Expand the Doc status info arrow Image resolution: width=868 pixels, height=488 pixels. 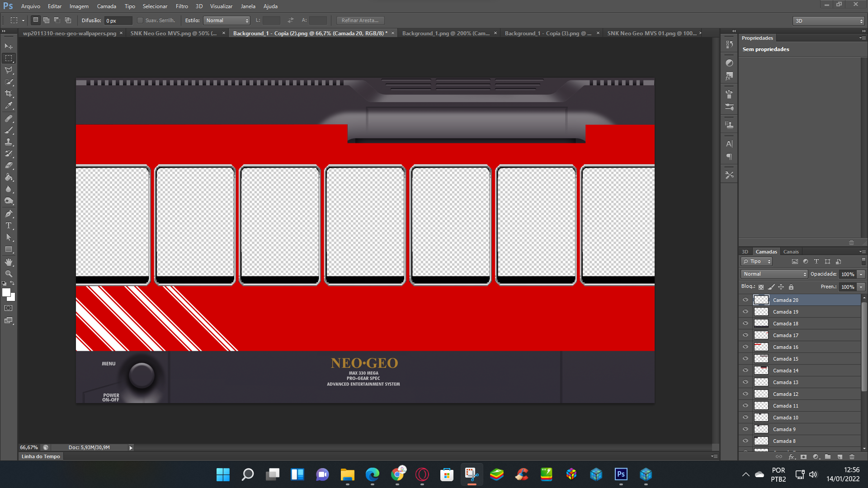[x=131, y=448]
